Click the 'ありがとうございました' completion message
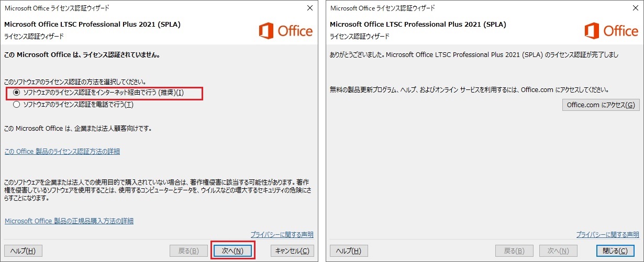Image resolution: width=644 pixels, height=262 pixels. pyautogui.click(x=474, y=54)
